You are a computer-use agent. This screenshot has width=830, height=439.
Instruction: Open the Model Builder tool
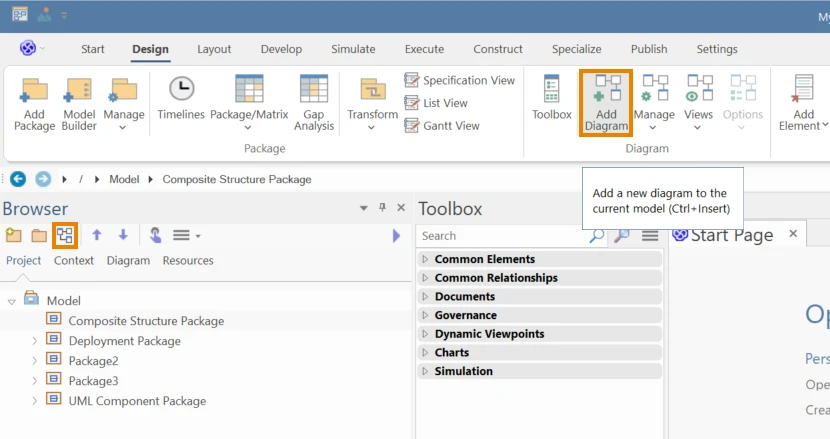point(79,104)
